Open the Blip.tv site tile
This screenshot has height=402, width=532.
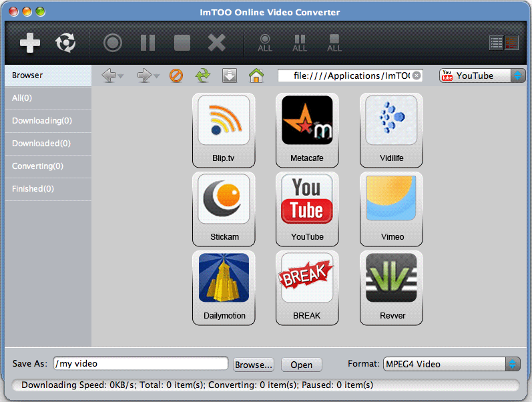[224, 130]
